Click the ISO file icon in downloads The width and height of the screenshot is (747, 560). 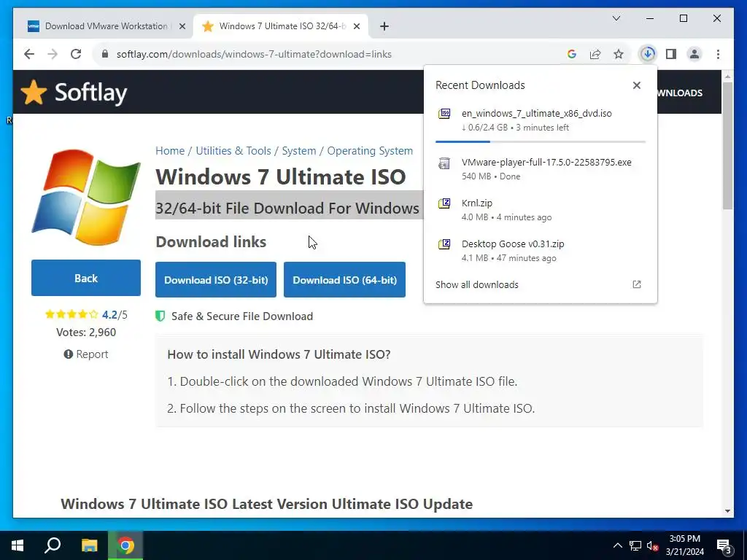444,113
